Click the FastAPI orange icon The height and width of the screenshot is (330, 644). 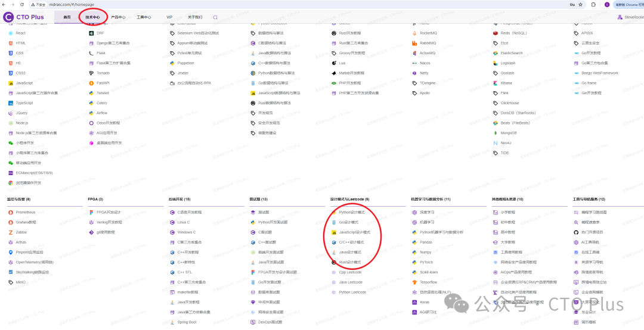(92, 83)
